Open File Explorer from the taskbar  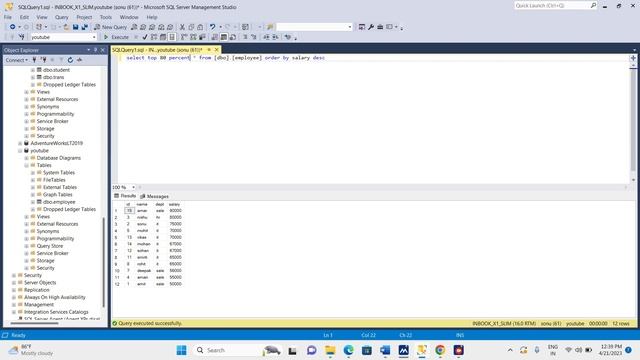click(x=330, y=350)
